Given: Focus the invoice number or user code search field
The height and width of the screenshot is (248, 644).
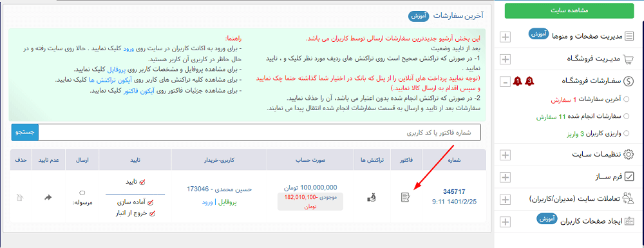Looking at the screenshot, I should coord(259,132).
